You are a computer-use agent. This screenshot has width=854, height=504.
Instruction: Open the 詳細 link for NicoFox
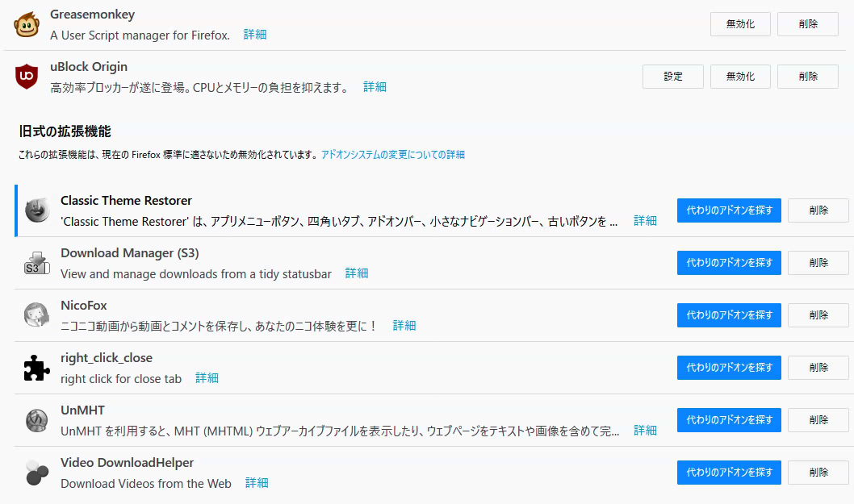click(x=404, y=326)
